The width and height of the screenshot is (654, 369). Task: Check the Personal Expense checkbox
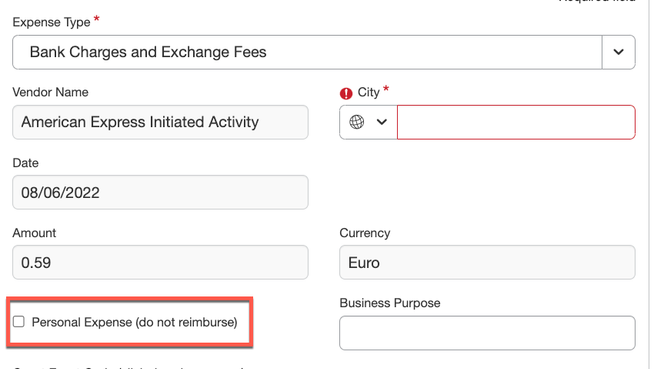coord(19,321)
